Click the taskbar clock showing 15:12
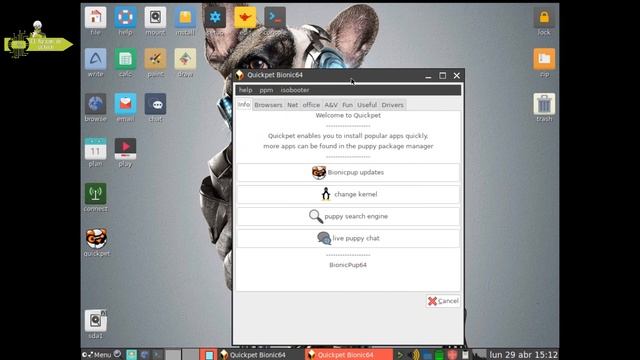This screenshot has height=360, width=640. click(x=523, y=355)
